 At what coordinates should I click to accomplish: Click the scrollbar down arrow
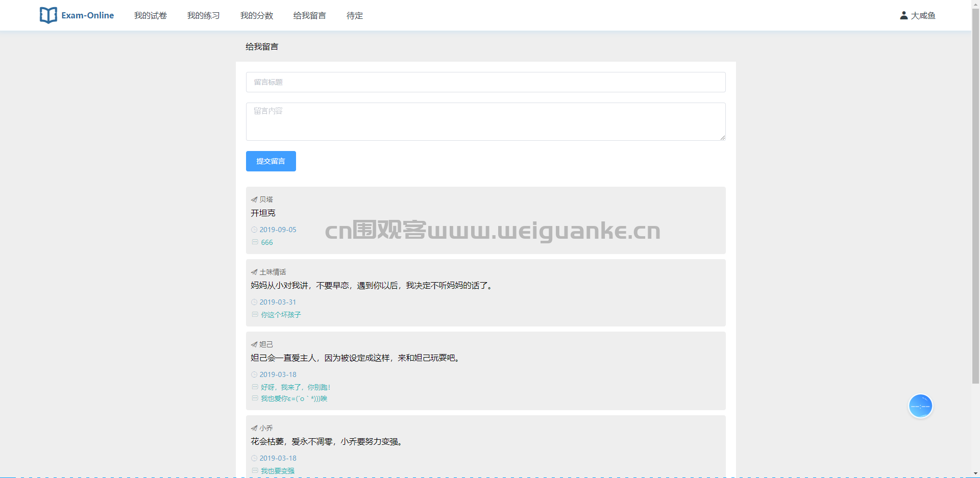[975, 473]
